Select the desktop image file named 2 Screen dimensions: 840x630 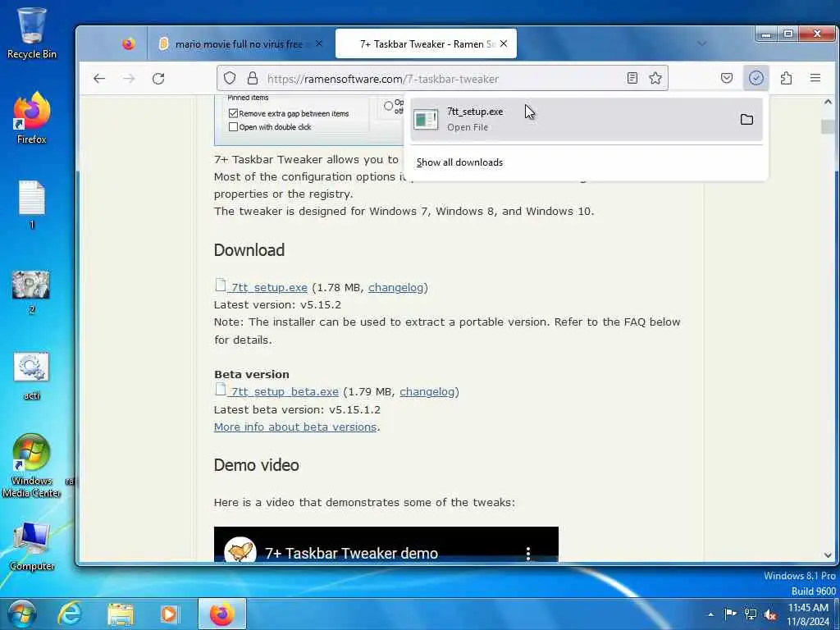[31, 292]
